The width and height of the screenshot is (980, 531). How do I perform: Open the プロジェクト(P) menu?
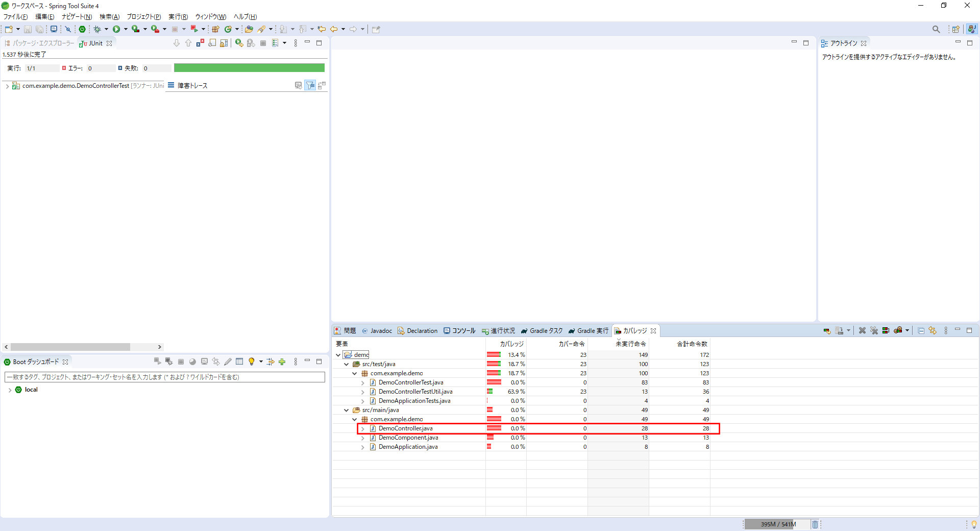(x=143, y=17)
